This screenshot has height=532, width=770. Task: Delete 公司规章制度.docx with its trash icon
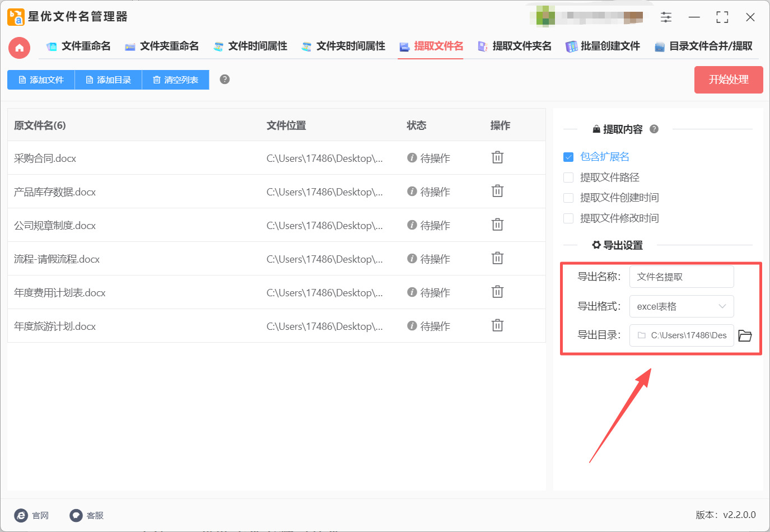[x=497, y=225]
